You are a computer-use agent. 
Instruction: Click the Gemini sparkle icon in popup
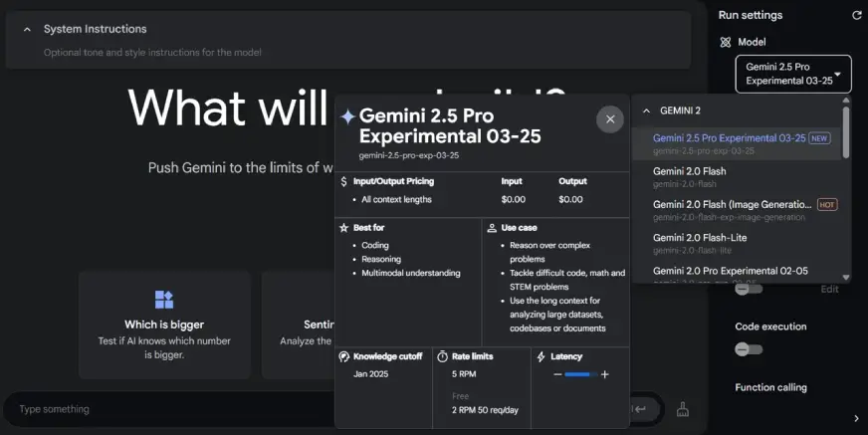tap(347, 116)
